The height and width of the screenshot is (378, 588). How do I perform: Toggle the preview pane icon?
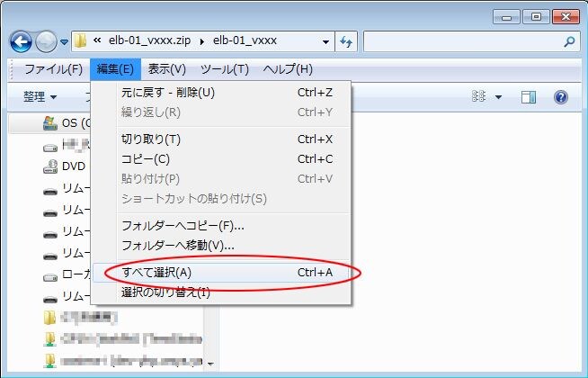(529, 96)
